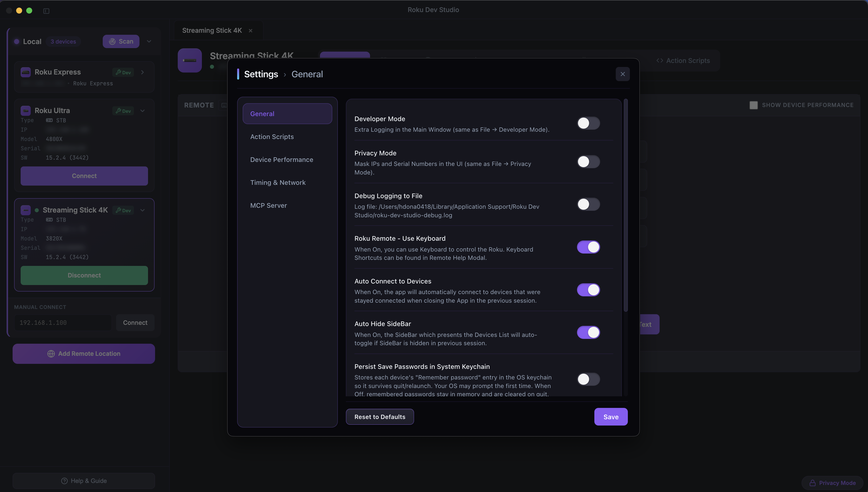Close the Streaming Stick 4K tab
This screenshot has height=492, width=868.
click(250, 31)
